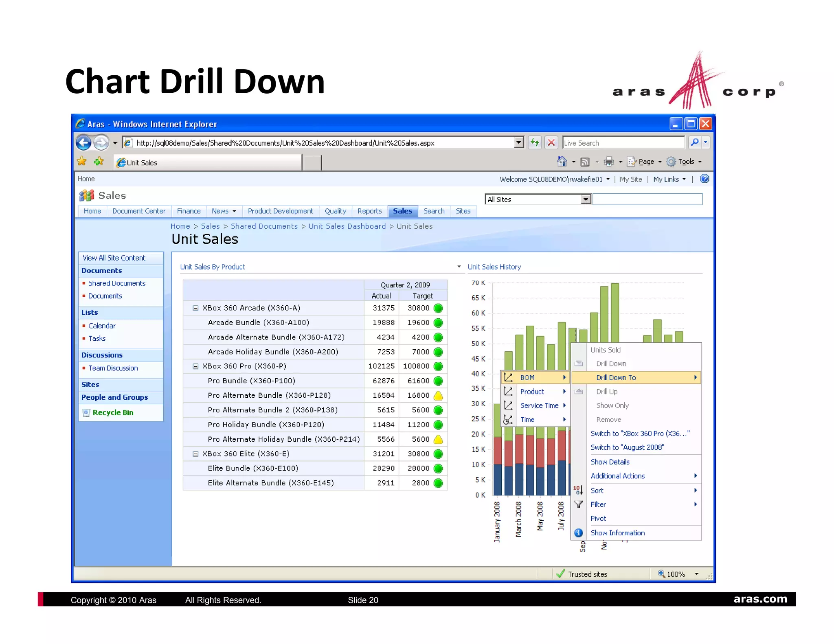Screen dimensions: 834x644
Task: Click Unit Sales Dashboard breadcrumb link
Action: pos(347,226)
